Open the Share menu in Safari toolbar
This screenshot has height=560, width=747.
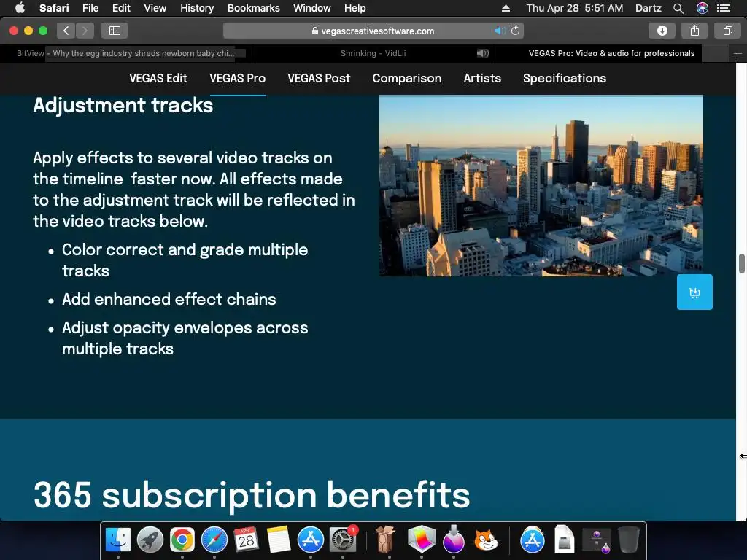pos(694,31)
